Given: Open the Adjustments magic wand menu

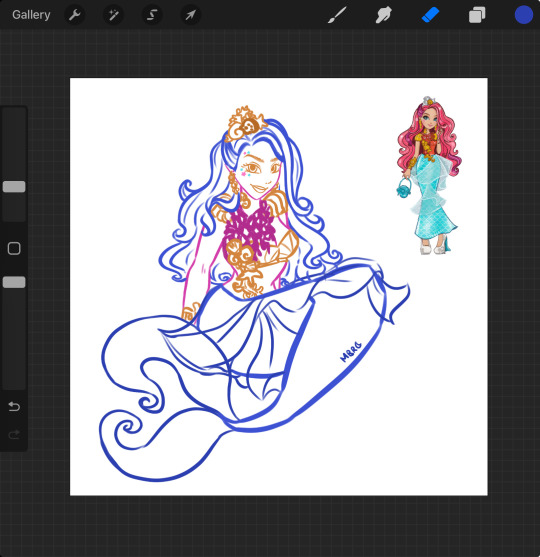Looking at the screenshot, I should point(113,15).
